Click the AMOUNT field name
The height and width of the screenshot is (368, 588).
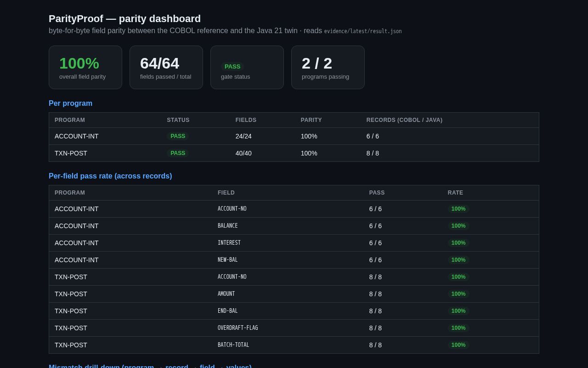click(x=226, y=294)
